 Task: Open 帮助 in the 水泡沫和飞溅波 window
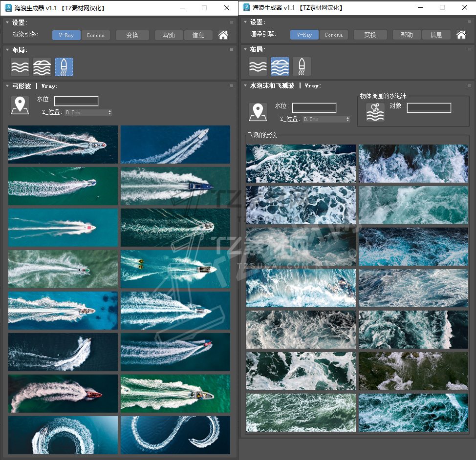point(407,35)
